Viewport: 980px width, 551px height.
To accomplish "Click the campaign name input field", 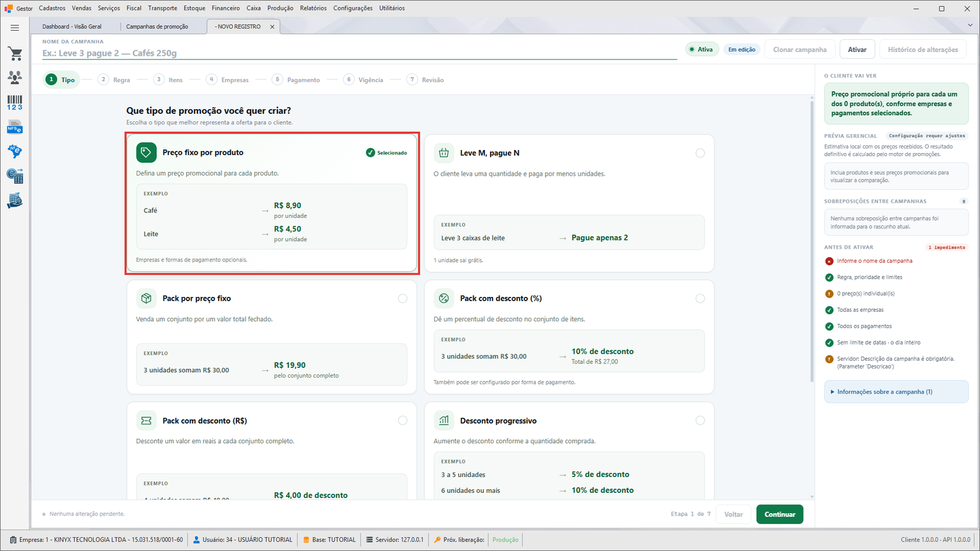I will coord(360,53).
